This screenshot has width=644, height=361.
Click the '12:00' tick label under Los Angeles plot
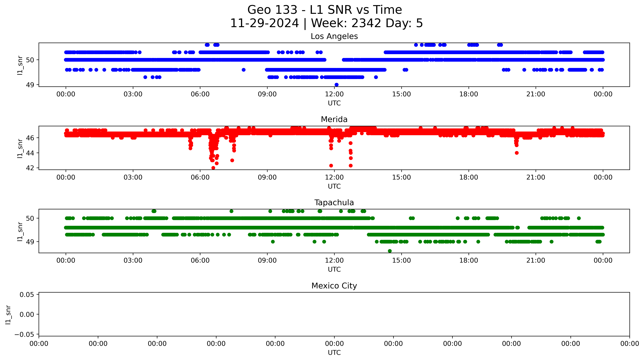coord(334,94)
